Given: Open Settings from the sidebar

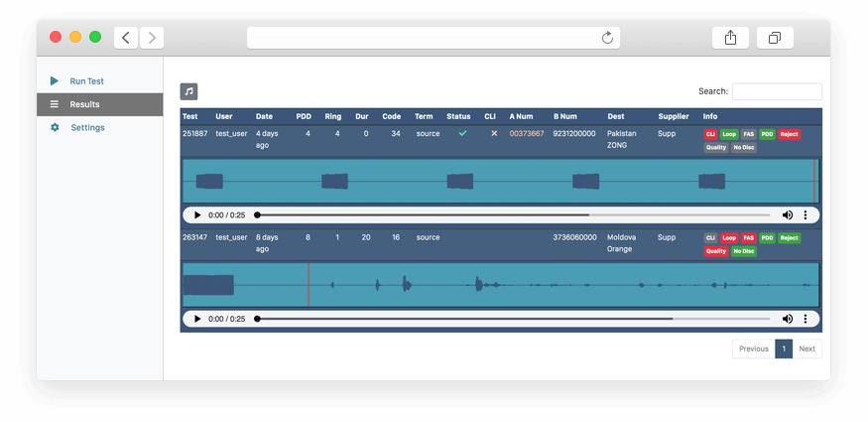Looking at the screenshot, I should 87,128.
